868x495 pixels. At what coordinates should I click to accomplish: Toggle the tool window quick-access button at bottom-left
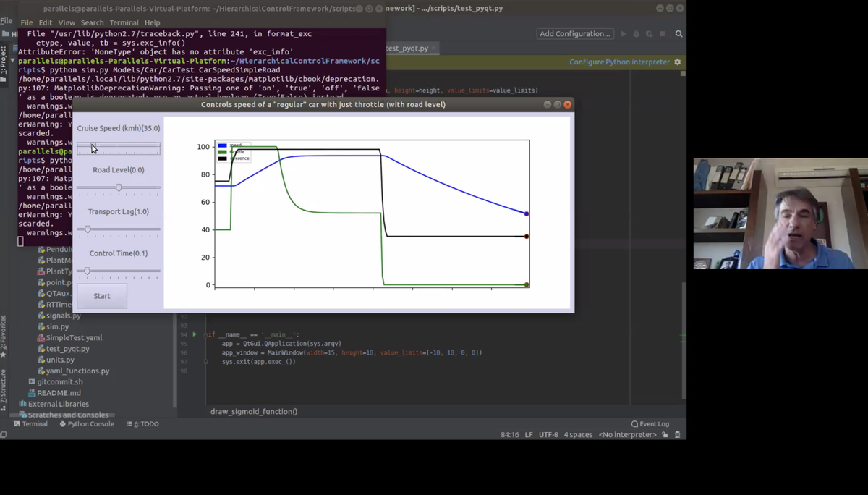click(4, 435)
